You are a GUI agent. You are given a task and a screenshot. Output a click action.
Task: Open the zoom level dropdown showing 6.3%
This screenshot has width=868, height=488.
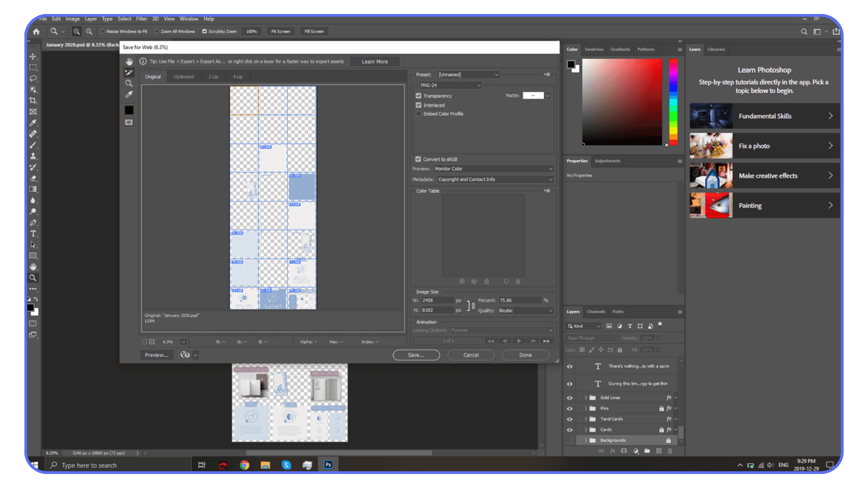(x=184, y=342)
